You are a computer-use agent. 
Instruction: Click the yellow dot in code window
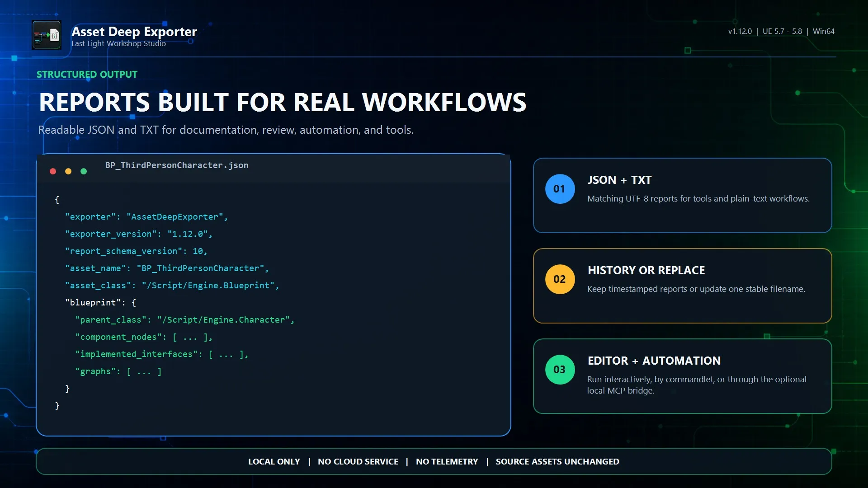(68, 171)
